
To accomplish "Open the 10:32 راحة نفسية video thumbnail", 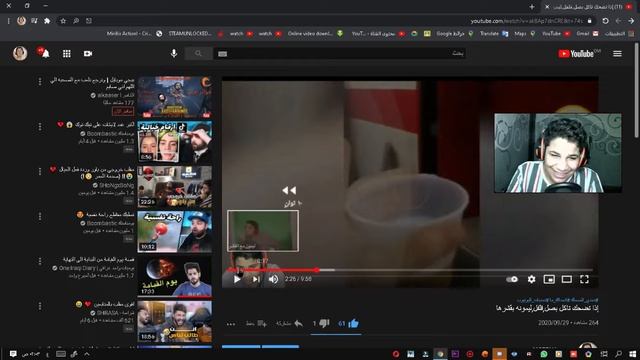I will click(x=175, y=232).
